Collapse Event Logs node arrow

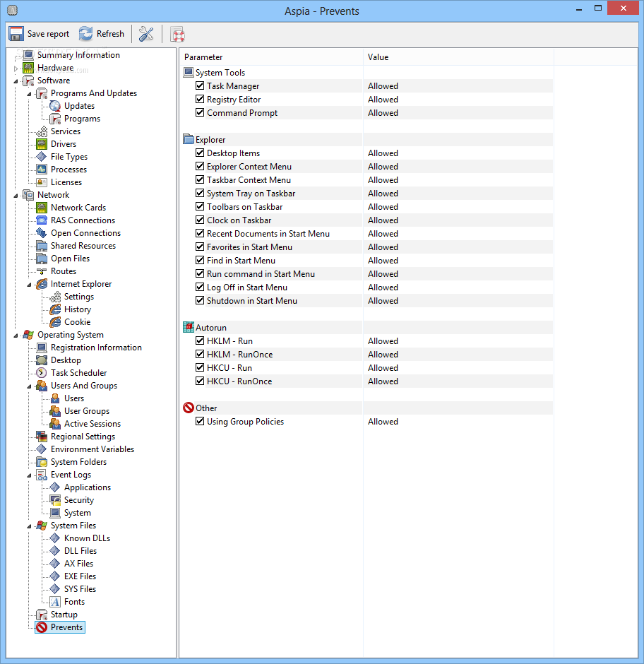click(x=29, y=475)
